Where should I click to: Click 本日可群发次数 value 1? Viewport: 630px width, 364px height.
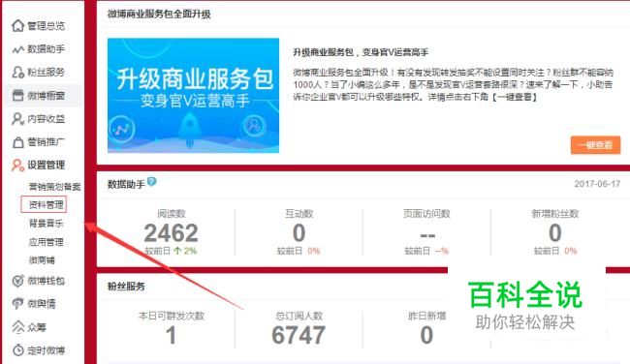171,335
